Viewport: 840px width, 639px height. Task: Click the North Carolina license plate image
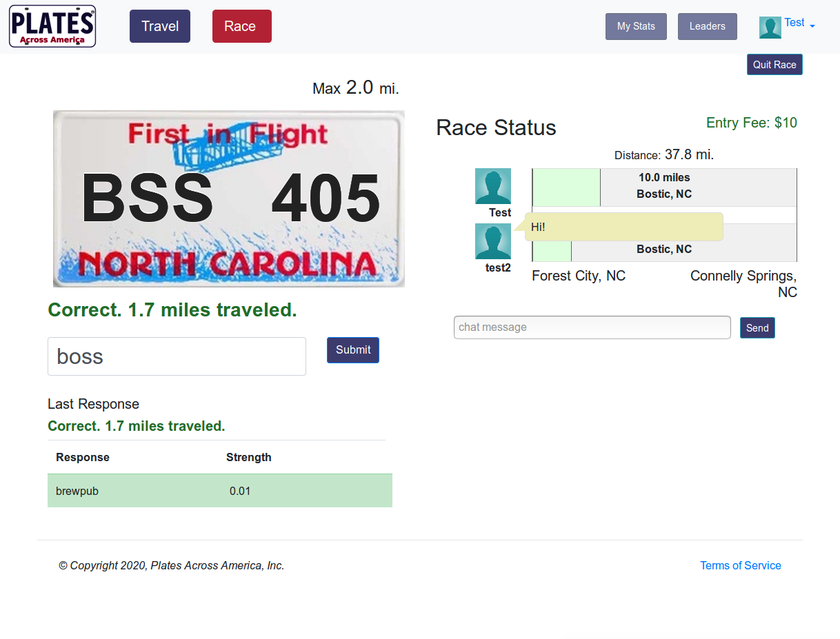pyautogui.click(x=229, y=199)
